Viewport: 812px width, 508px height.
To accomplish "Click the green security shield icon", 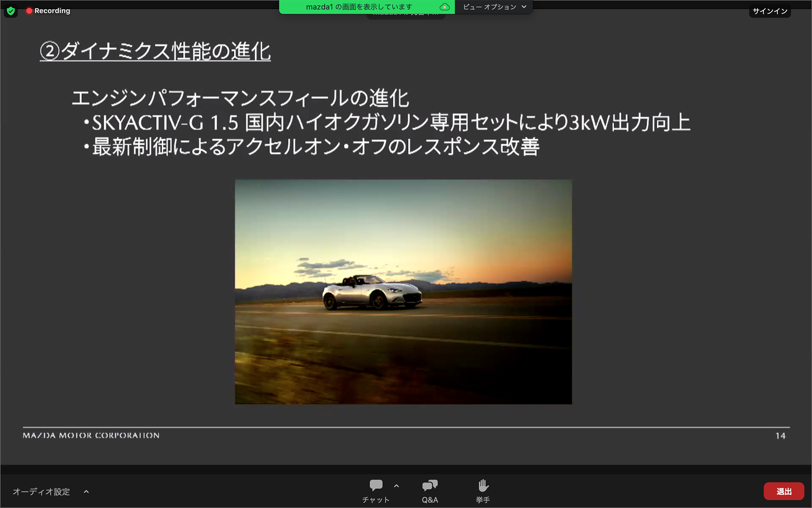I will 11,11.
